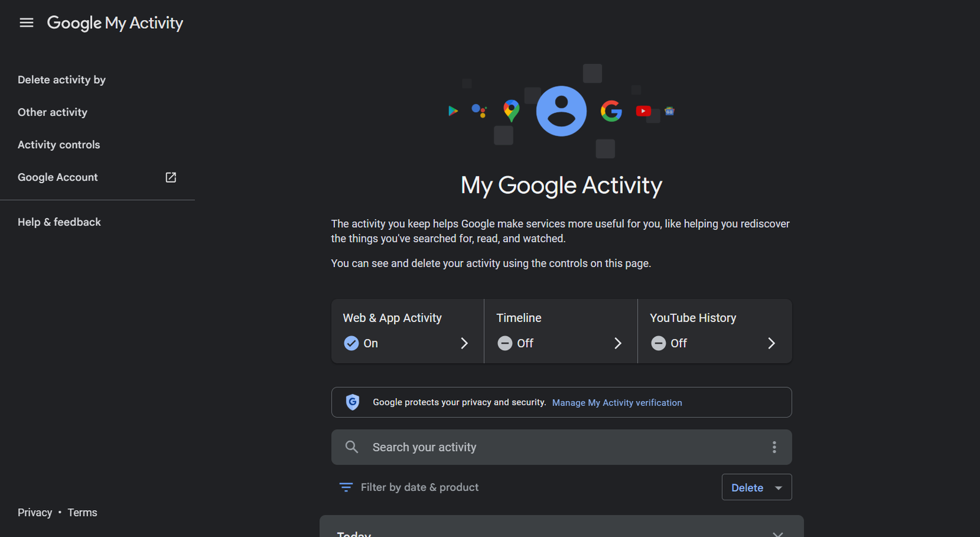Click the Search your activity field
This screenshot has height=537, width=980.
551,447
